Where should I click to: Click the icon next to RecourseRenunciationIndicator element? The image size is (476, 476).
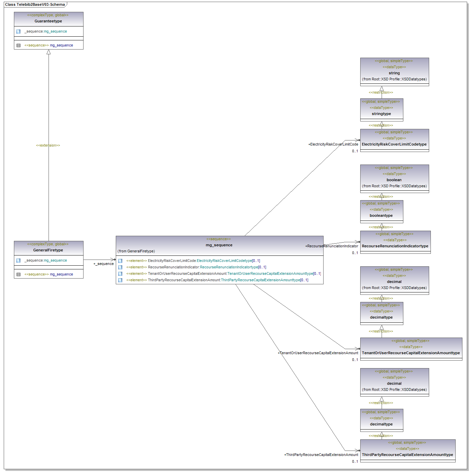coord(120,267)
